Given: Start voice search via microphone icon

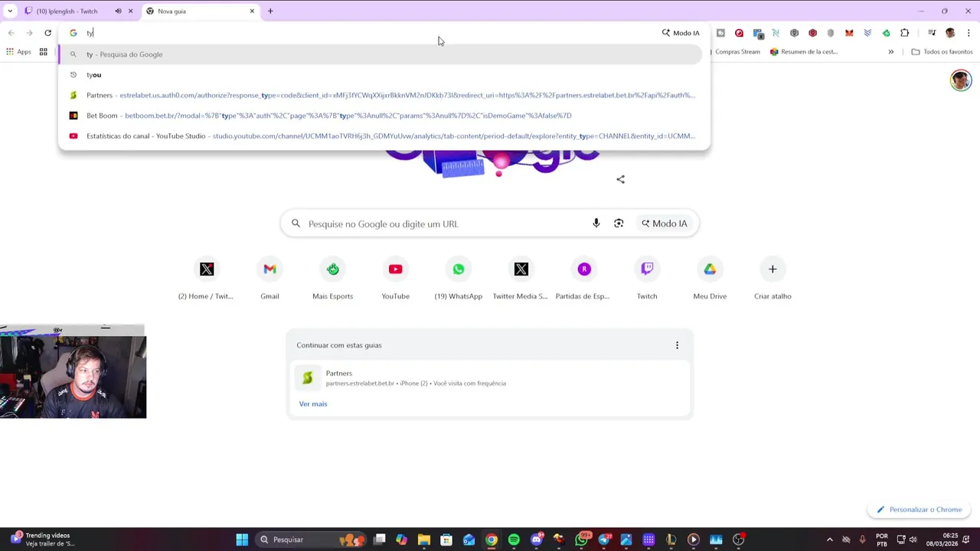Looking at the screenshot, I should [x=596, y=223].
